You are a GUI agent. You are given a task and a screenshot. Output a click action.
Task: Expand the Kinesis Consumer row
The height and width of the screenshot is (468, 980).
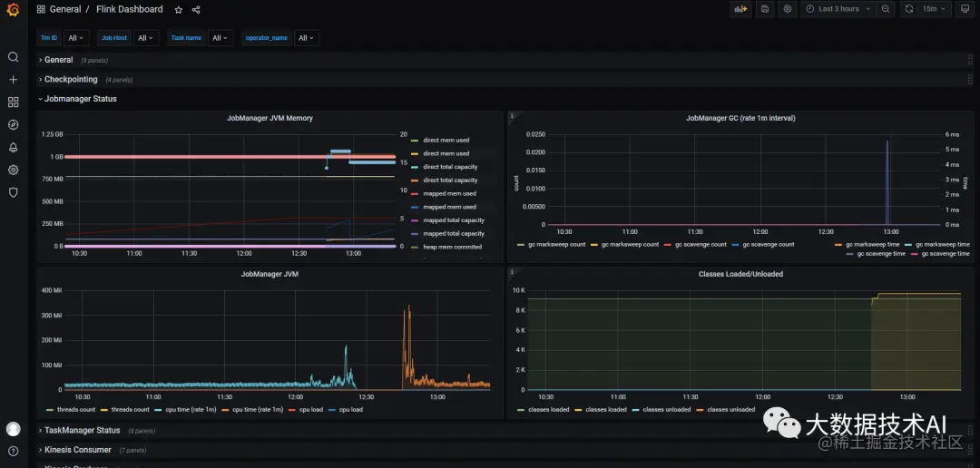click(75, 450)
